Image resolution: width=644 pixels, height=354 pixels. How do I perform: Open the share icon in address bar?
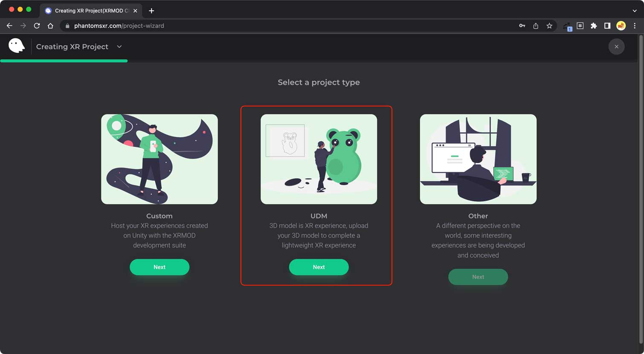(x=536, y=26)
